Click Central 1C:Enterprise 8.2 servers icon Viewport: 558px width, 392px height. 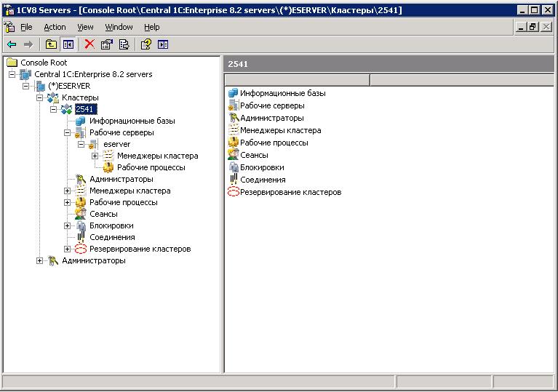click(x=25, y=74)
